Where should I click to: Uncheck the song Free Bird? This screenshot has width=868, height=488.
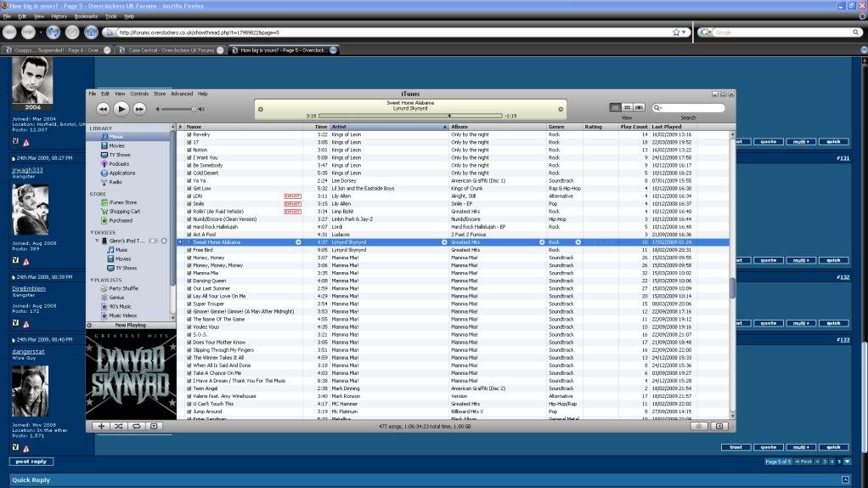point(189,250)
